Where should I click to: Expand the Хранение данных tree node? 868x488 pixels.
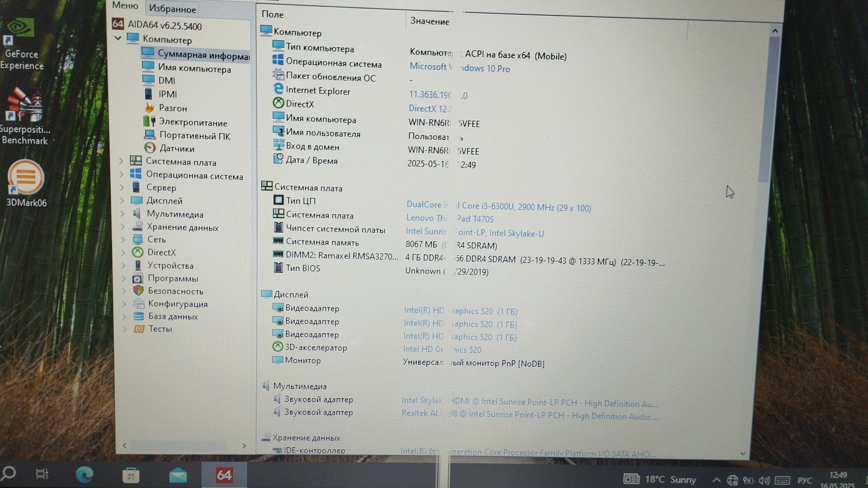point(123,227)
